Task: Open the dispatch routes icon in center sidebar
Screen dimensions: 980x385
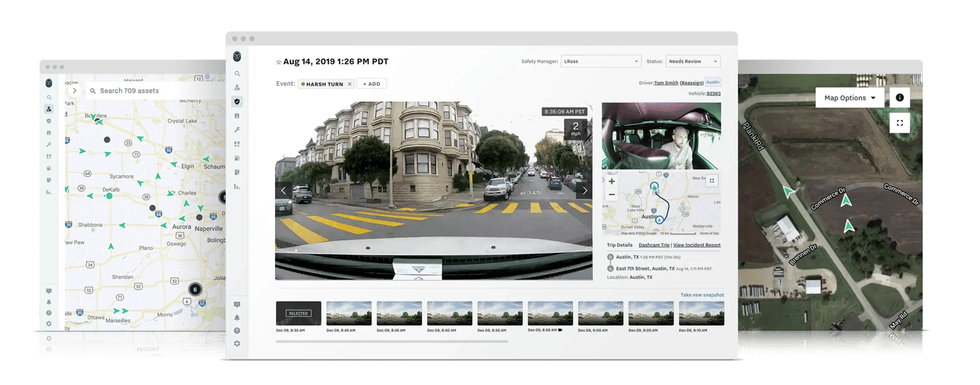Action: coord(237,144)
